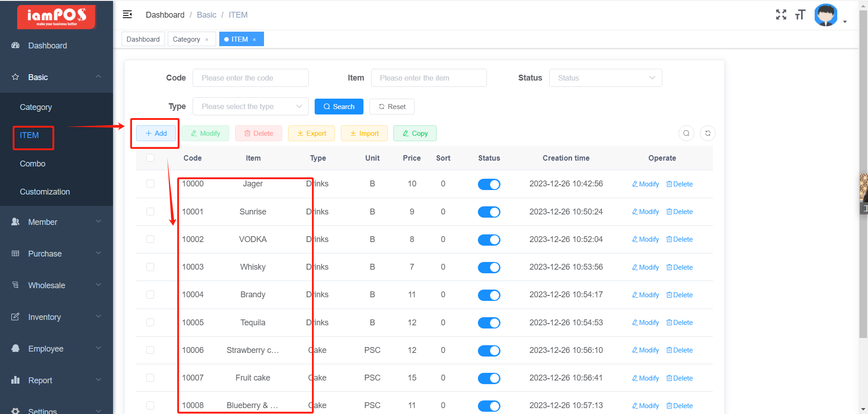
Task: Click the Add item button
Action: tap(156, 133)
